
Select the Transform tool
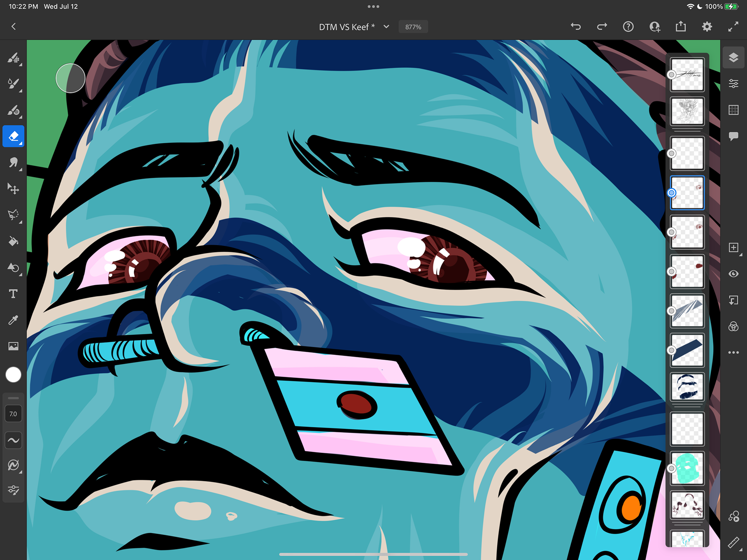(x=14, y=189)
